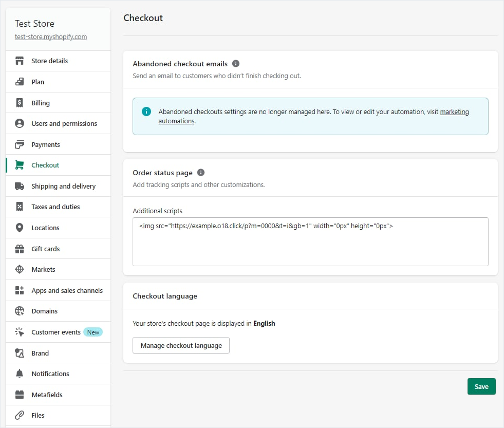This screenshot has width=504, height=428.
Task: Open the Plan settings section
Action: click(38, 82)
